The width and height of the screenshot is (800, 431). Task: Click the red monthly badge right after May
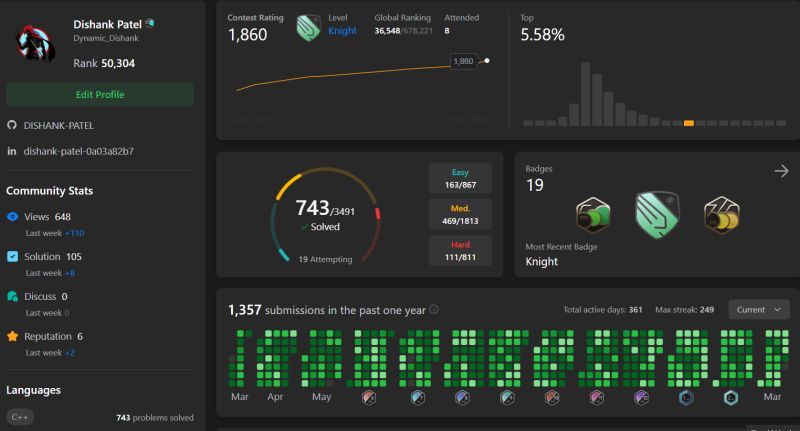pos(369,397)
